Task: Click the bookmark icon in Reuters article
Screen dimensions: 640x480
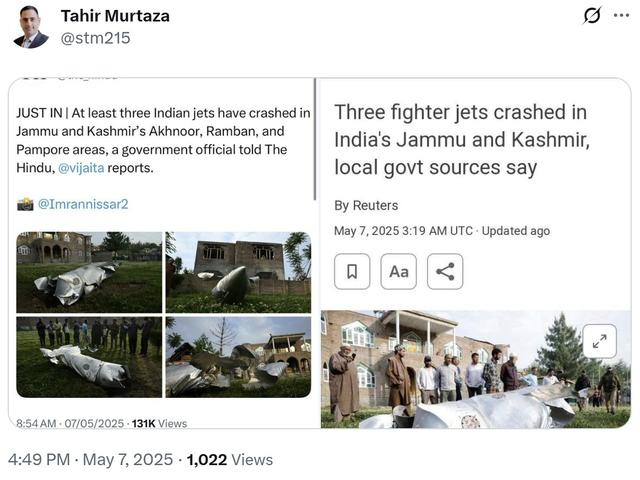Action: click(352, 271)
